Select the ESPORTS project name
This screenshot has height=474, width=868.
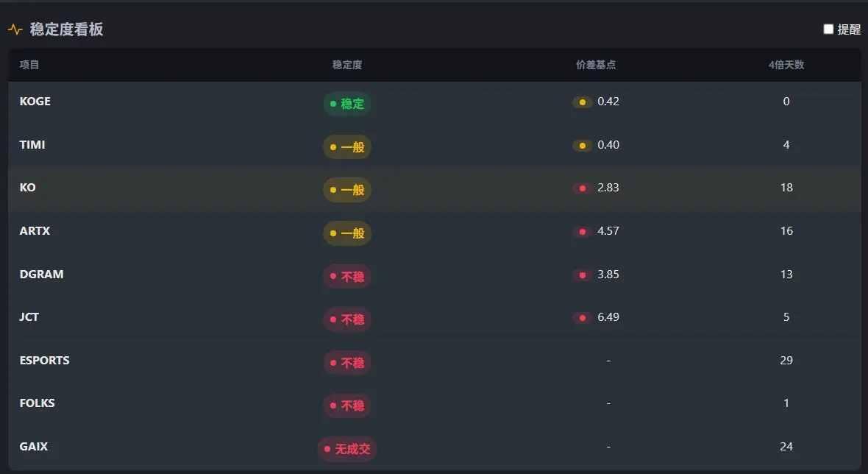44,361
